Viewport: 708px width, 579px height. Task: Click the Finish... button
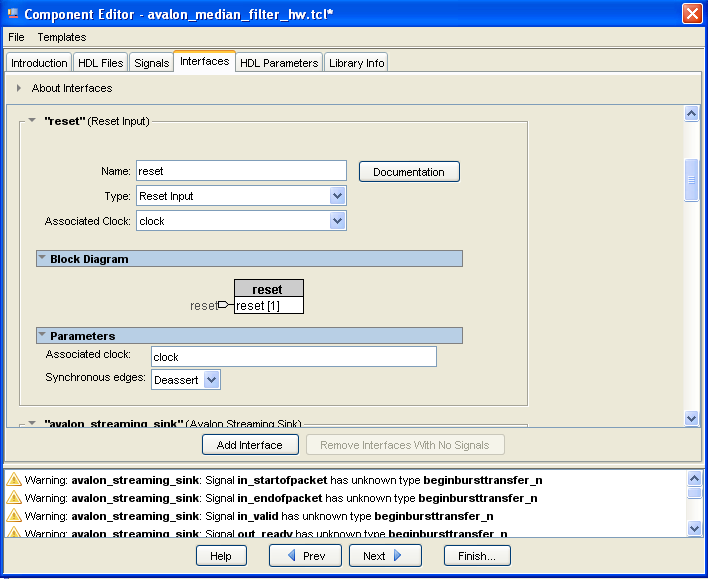coord(477,556)
